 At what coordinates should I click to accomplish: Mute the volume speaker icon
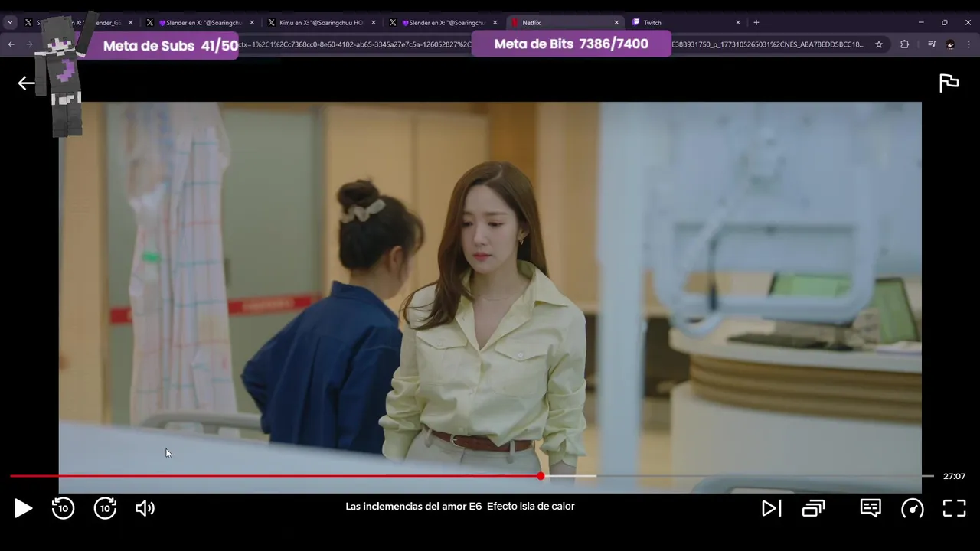[145, 508]
